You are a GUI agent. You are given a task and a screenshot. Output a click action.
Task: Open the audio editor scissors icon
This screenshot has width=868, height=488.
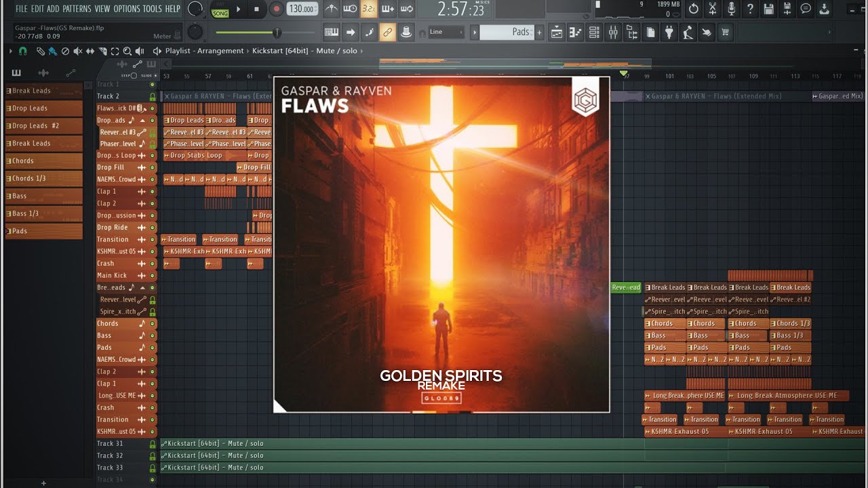coord(713,9)
